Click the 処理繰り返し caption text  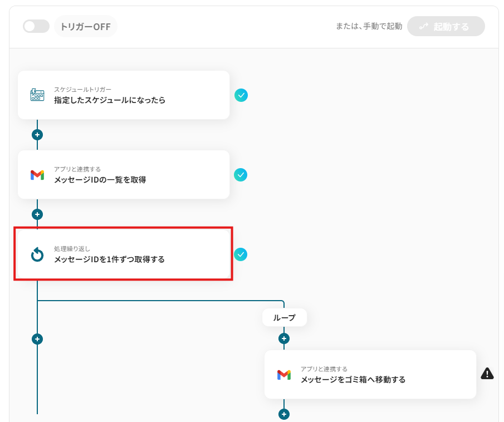point(72,249)
